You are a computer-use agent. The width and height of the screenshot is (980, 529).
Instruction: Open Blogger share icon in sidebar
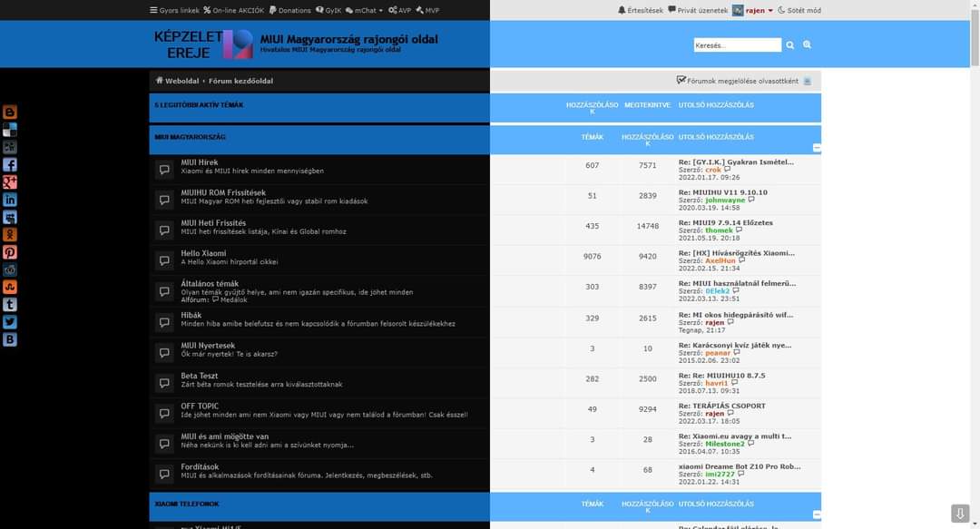pyautogui.click(x=9, y=112)
